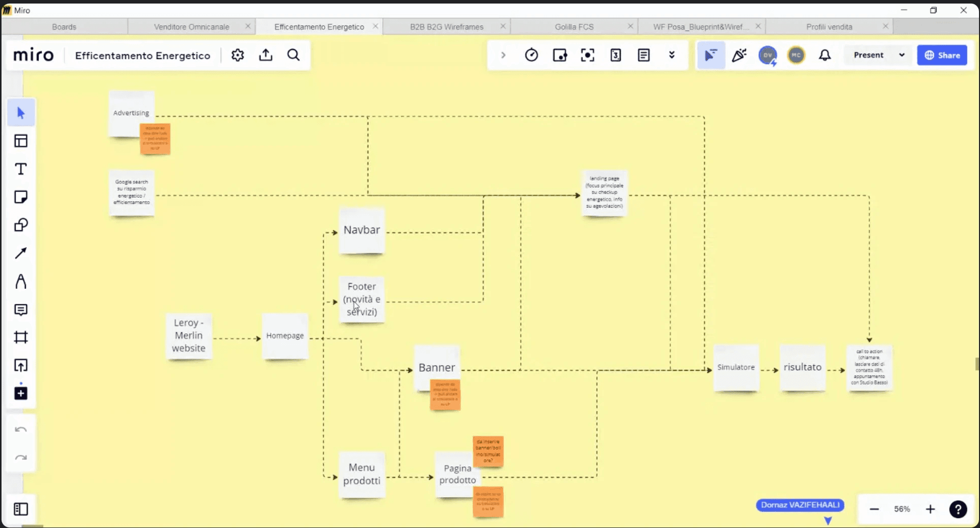Image resolution: width=980 pixels, height=528 pixels.
Task: Click the miro logo
Action: (x=33, y=55)
